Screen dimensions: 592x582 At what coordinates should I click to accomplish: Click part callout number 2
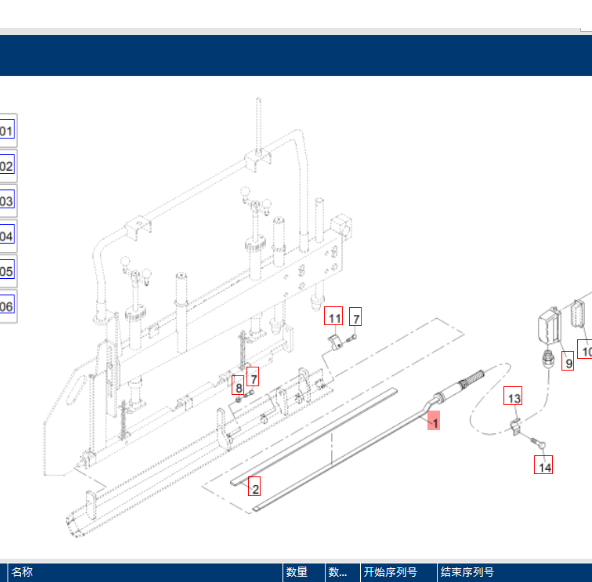(254, 487)
